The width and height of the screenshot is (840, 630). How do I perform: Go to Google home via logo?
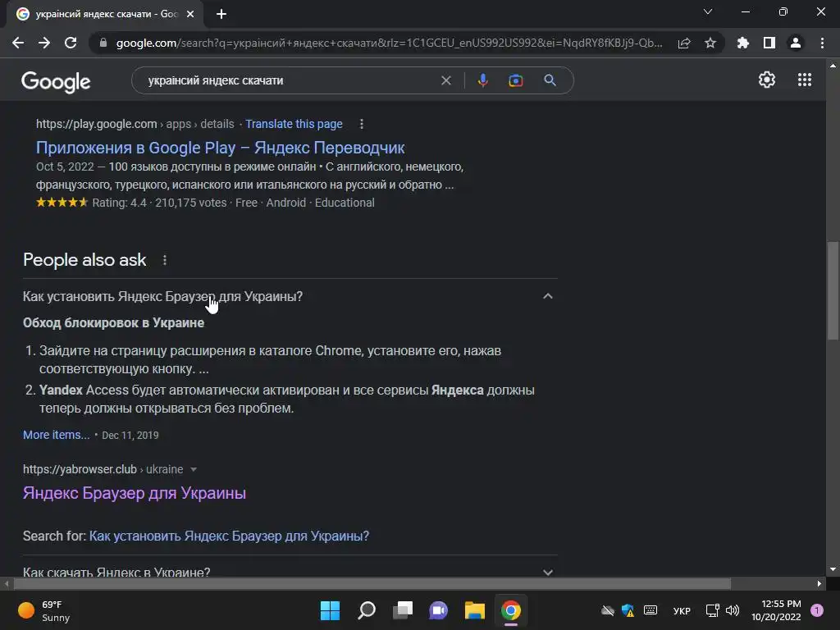pos(56,81)
